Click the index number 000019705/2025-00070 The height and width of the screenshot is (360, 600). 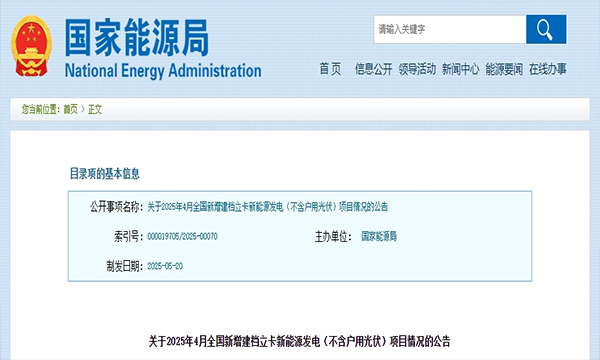click(183, 236)
